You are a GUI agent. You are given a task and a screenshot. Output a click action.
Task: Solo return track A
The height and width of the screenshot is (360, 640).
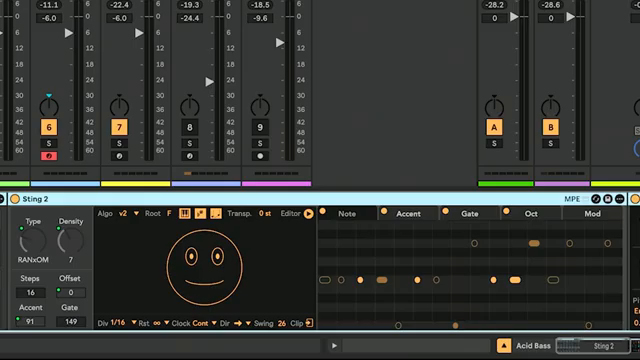click(x=494, y=143)
